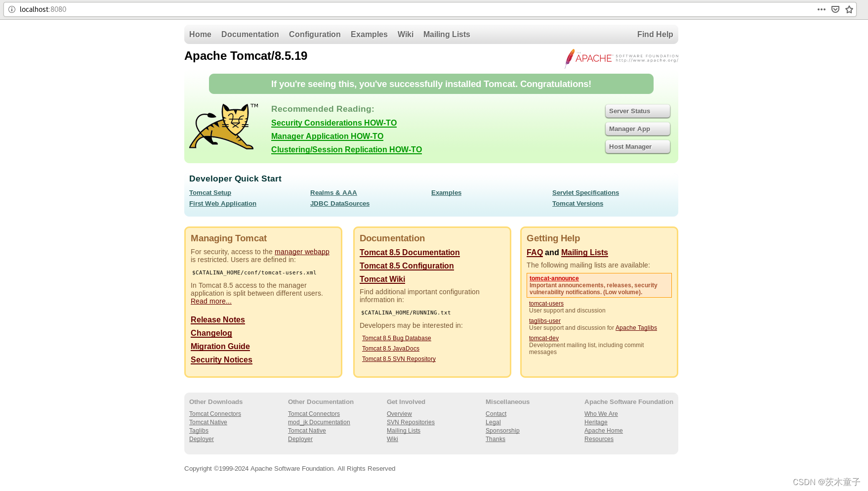Open the First Web Application link
The image size is (868, 491).
tap(223, 204)
